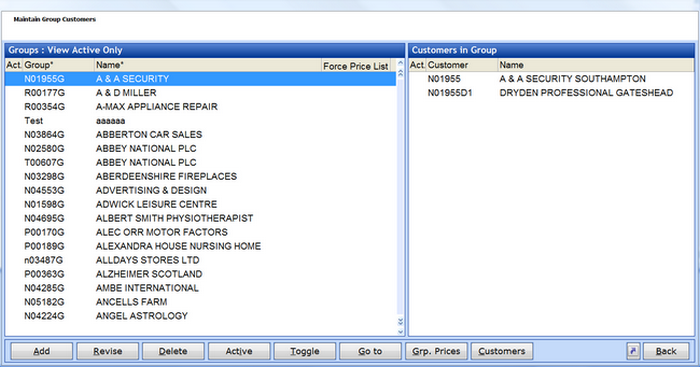Select group N03864G ABBERTON CAR SALES
The height and width of the screenshot is (367, 700).
click(200, 134)
